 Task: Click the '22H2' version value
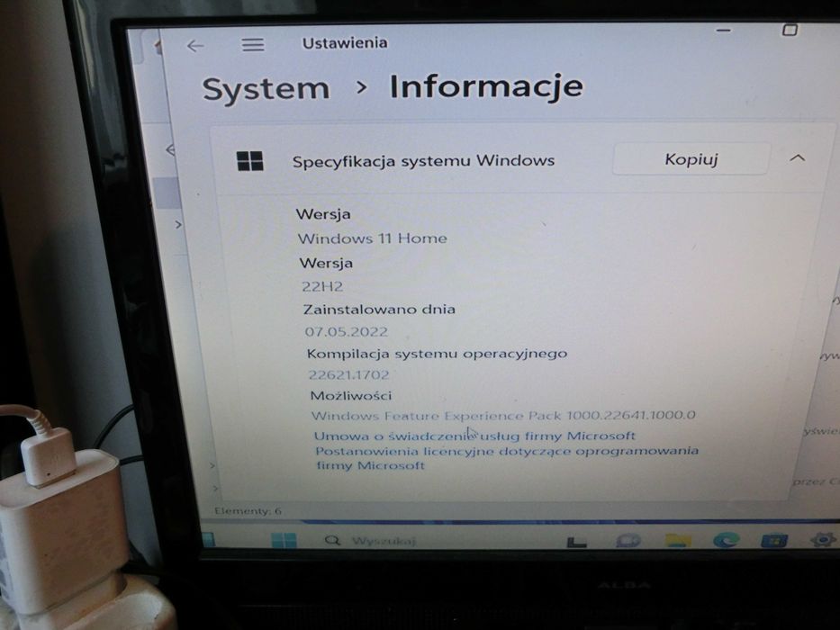[322, 286]
